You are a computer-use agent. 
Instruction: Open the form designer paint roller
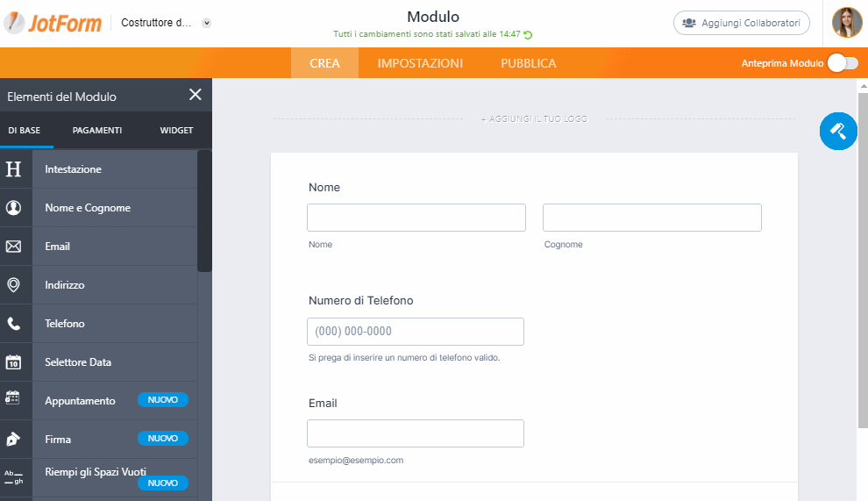pyautogui.click(x=837, y=131)
